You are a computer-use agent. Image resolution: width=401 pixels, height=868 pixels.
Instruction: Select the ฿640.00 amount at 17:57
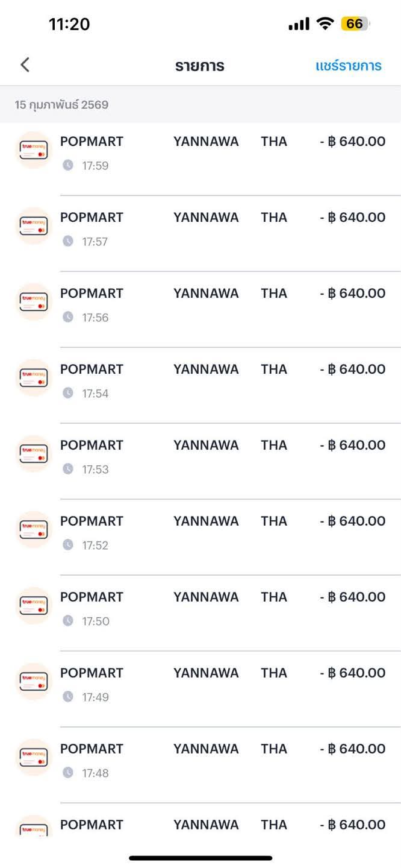tap(353, 218)
